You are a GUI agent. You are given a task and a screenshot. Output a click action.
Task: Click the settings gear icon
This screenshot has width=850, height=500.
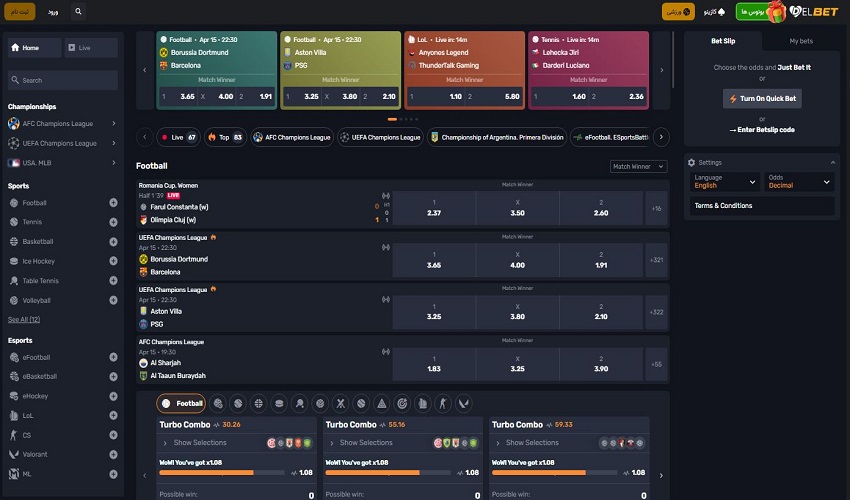click(x=691, y=162)
